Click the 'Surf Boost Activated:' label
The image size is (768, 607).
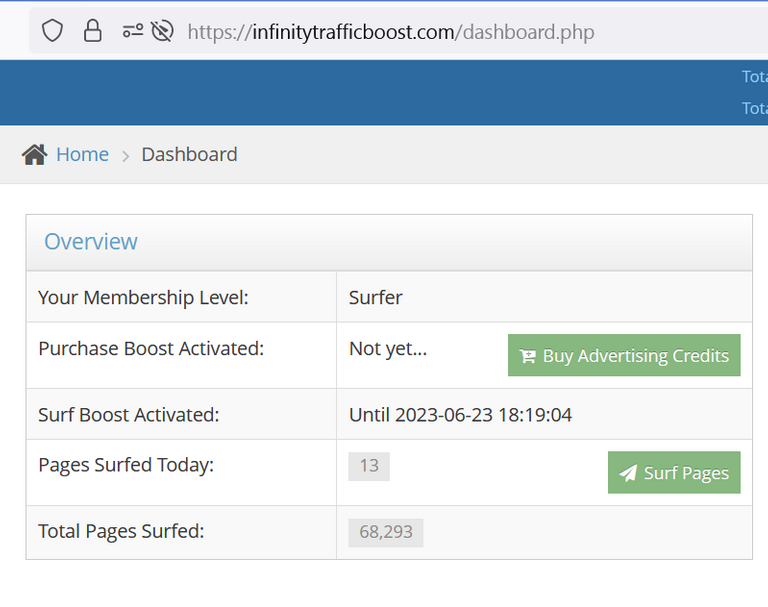coord(129,415)
